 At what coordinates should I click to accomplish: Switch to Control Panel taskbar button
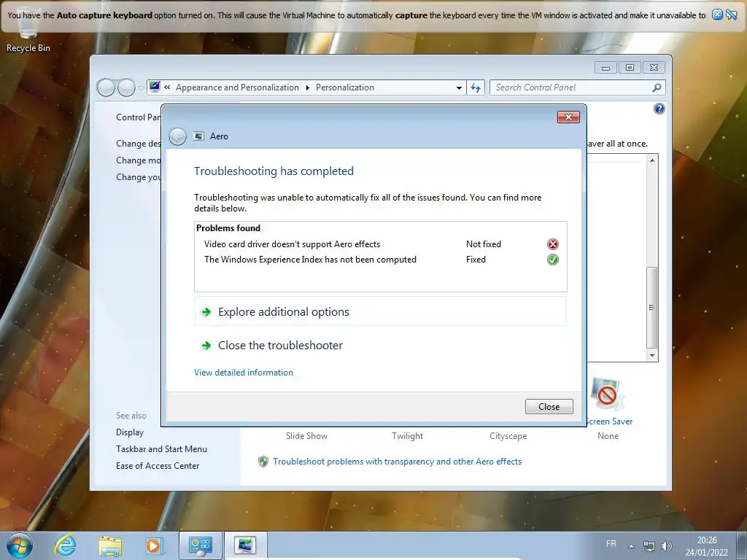point(200,545)
